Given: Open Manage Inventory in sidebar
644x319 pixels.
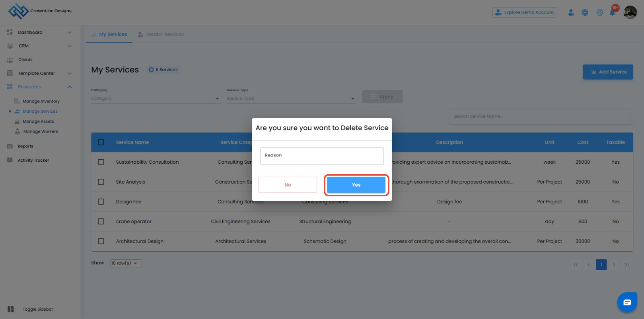Looking at the screenshot, I should coord(41,101).
